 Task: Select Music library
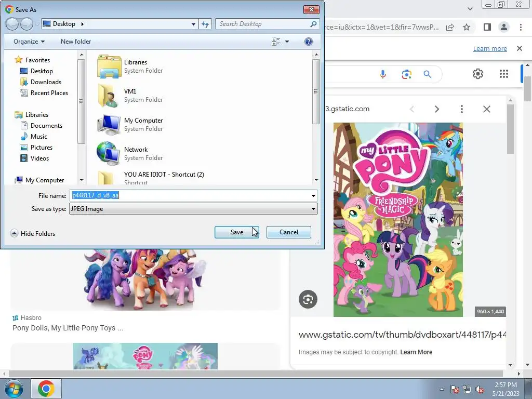[34, 137]
